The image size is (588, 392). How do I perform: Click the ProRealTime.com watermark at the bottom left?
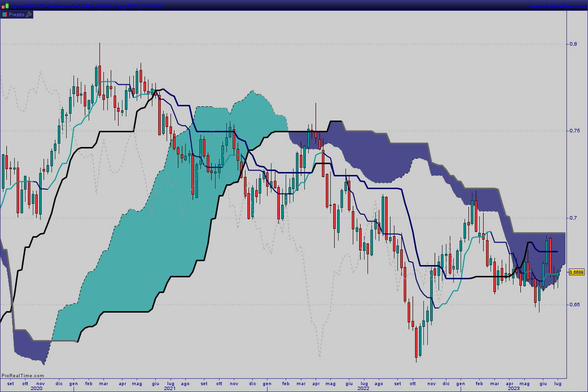23,376
